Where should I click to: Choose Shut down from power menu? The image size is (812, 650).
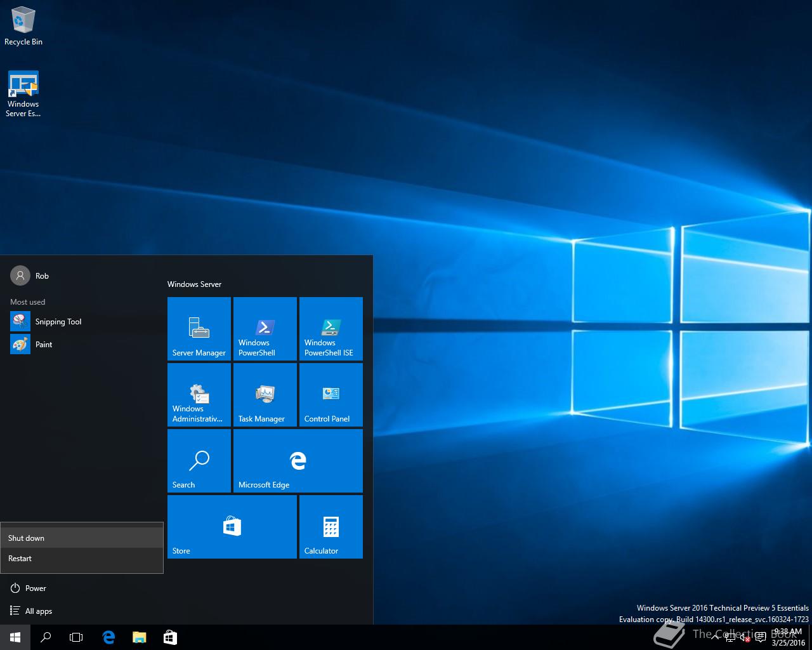[82, 538]
